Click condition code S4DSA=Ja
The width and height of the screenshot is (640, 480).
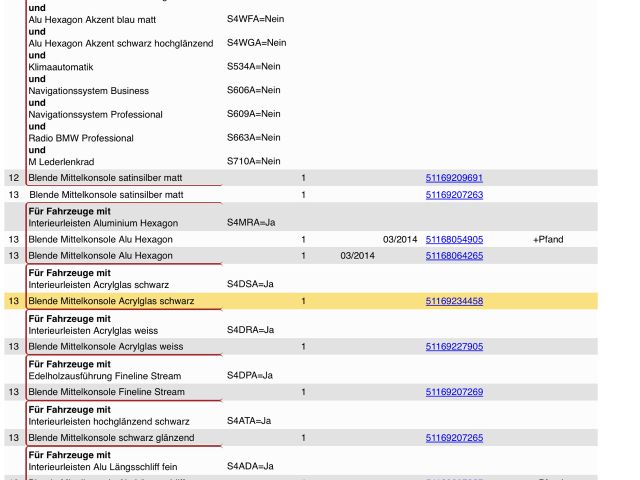[x=250, y=284]
